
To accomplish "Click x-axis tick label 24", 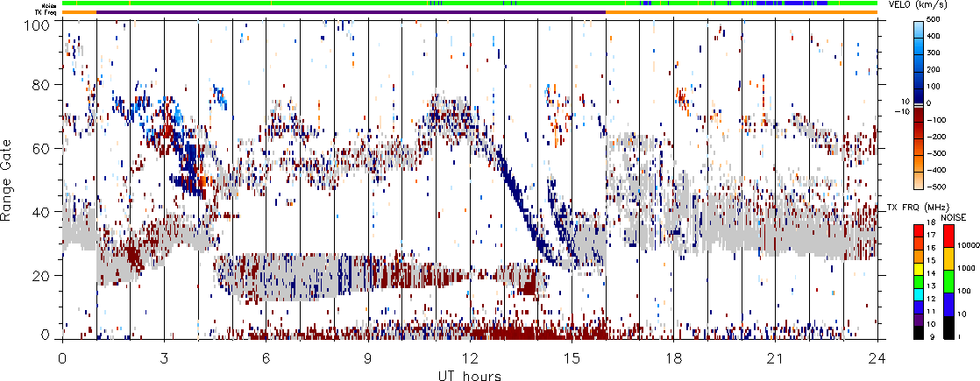I will [x=877, y=358].
